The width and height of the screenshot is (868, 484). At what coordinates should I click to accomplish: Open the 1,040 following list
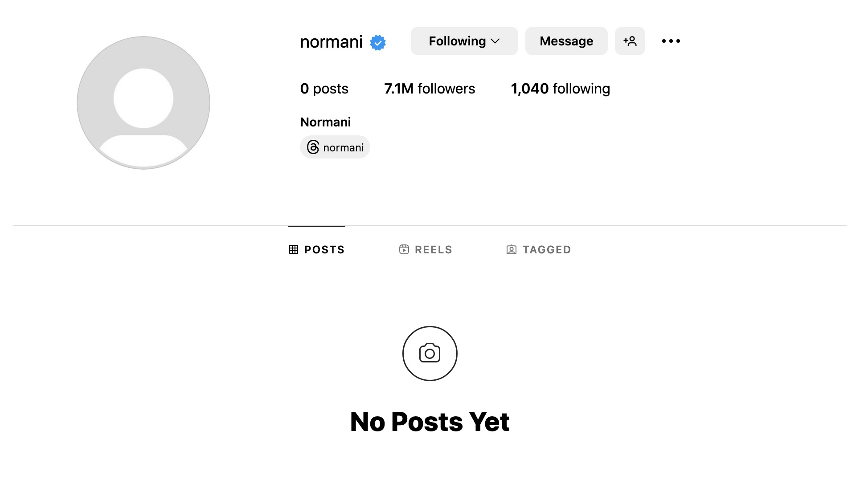[x=561, y=89]
